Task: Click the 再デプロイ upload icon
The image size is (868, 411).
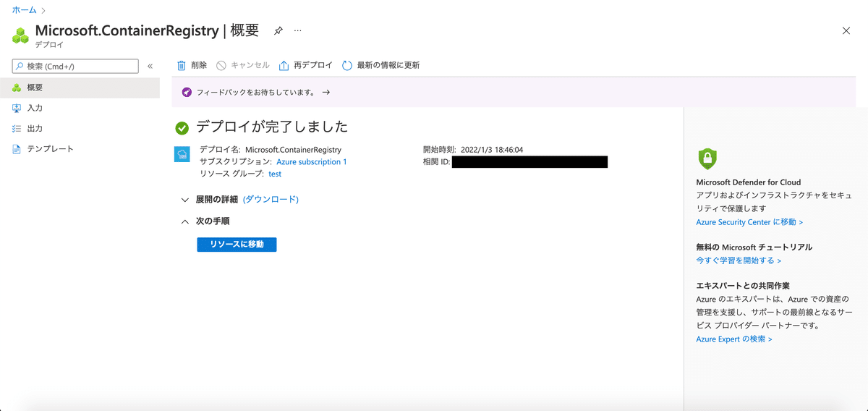Action: [x=284, y=65]
